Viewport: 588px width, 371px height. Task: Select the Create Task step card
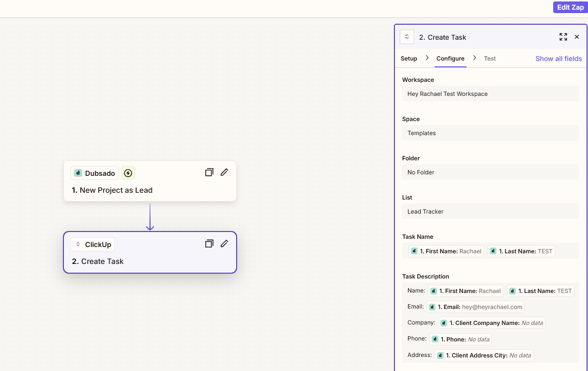pyautogui.click(x=150, y=252)
